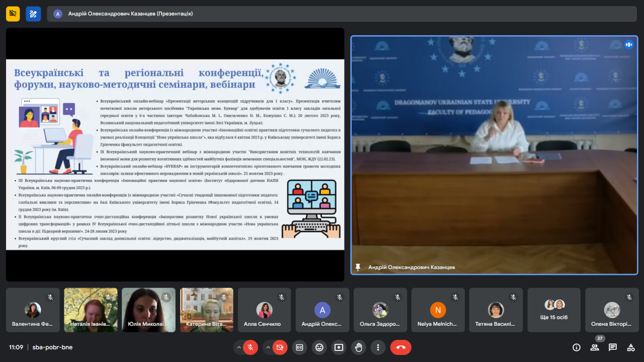Image resolution: width=644 pixels, height=362 pixels.
Task: Open the chat panel
Action: click(613, 347)
